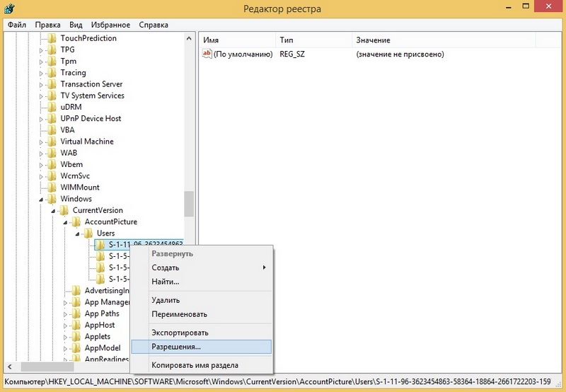Click the status bar registry path

click(277, 381)
